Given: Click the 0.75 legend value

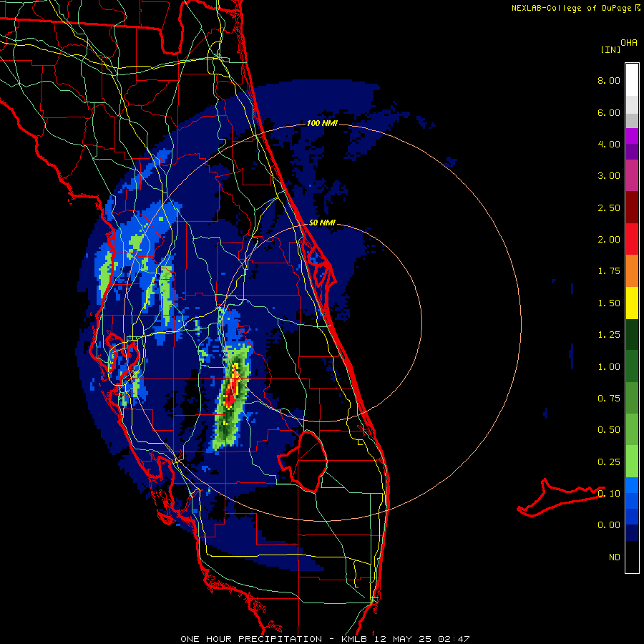Looking at the screenshot, I should click(609, 399).
